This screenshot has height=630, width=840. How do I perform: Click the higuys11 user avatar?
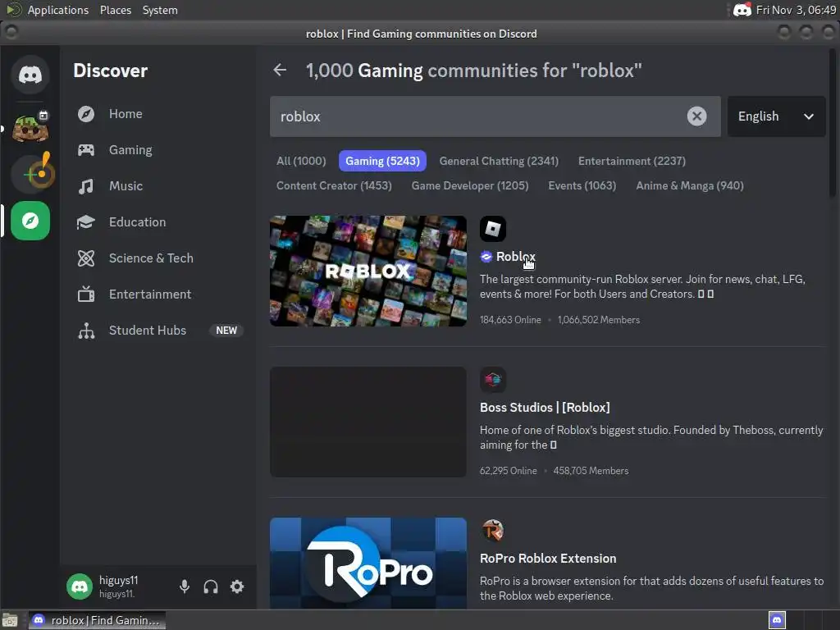click(x=80, y=587)
